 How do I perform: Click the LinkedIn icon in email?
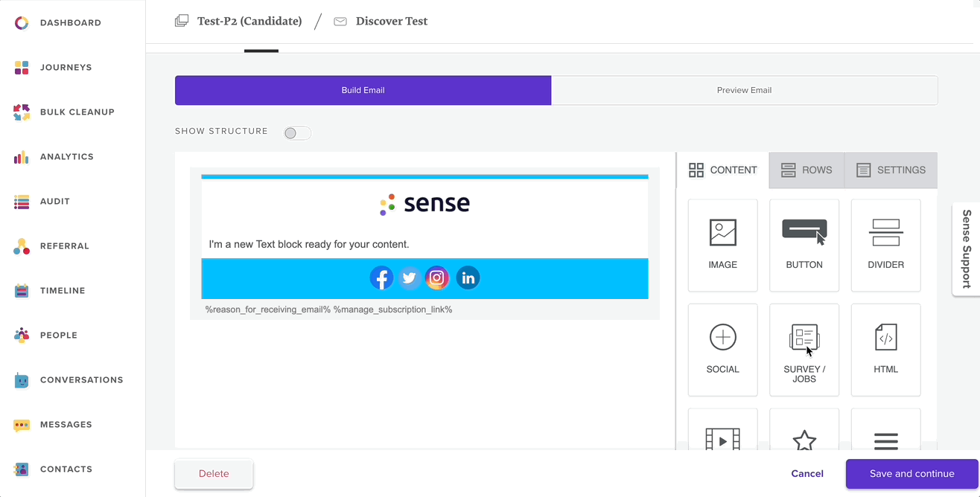tap(468, 278)
